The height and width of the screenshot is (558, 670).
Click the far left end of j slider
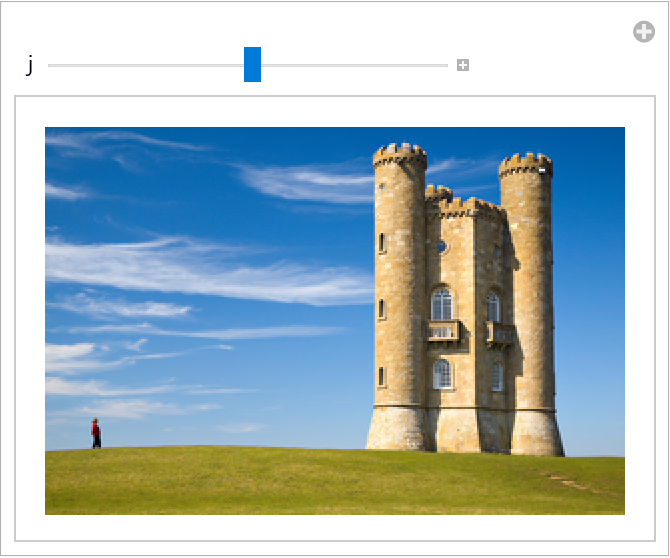[x=50, y=66]
